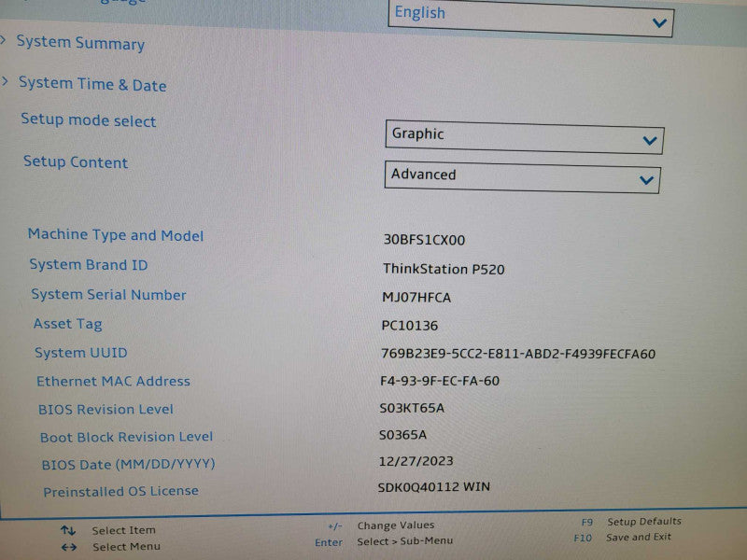Click the Select > Sub-Menu help text
The width and height of the screenshot is (747, 560).
pyautogui.click(x=405, y=541)
